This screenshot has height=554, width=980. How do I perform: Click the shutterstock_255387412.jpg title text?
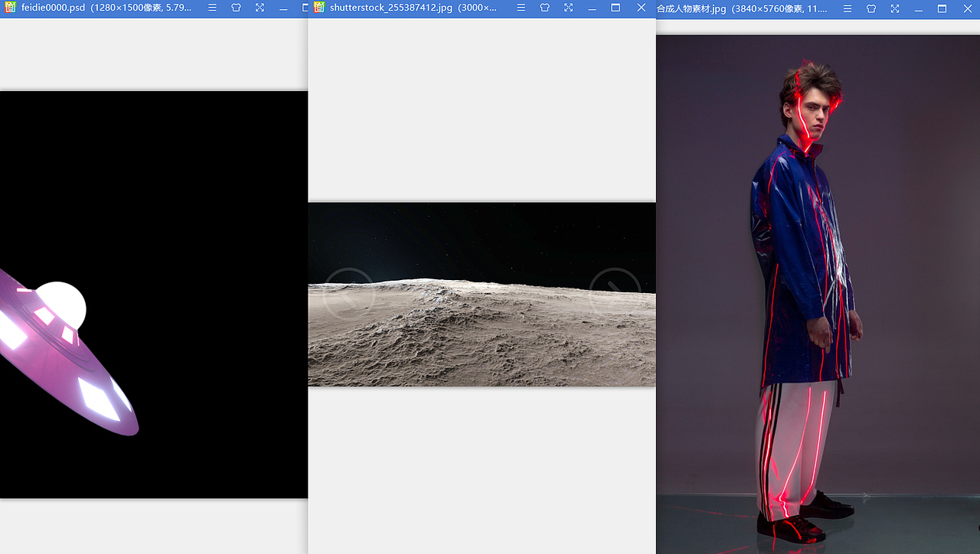[413, 8]
